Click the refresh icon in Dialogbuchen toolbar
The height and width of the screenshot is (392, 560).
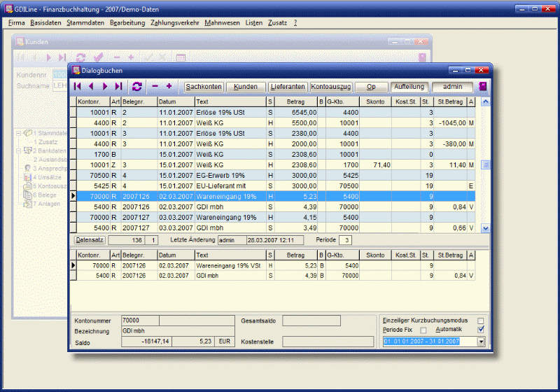pyautogui.click(x=137, y=86)
